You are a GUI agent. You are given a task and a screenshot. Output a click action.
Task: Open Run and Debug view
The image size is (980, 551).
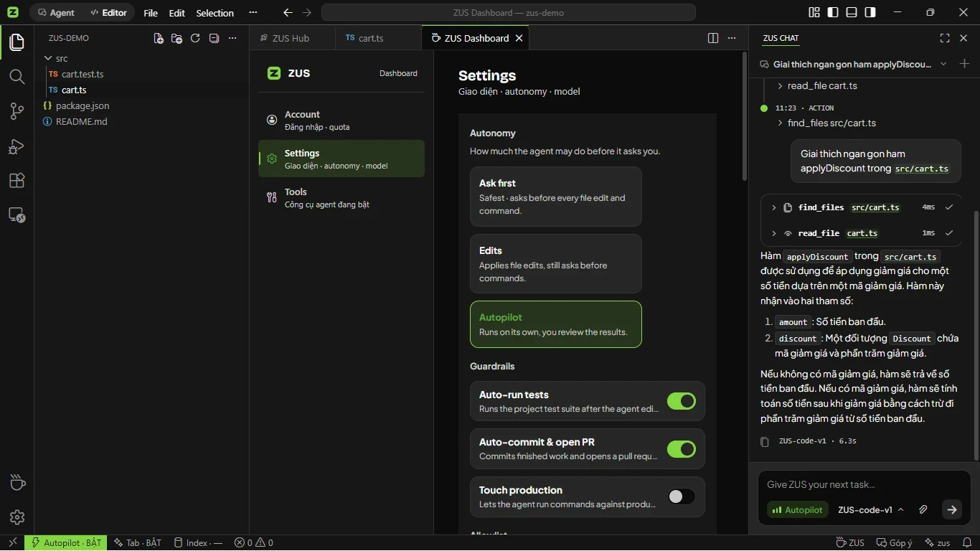pos(17,146)
